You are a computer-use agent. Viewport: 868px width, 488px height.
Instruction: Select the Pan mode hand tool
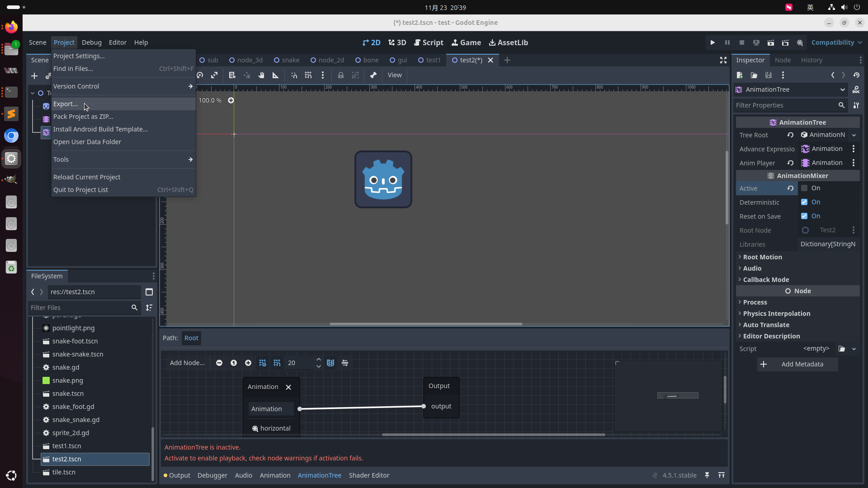click(261, 75)
